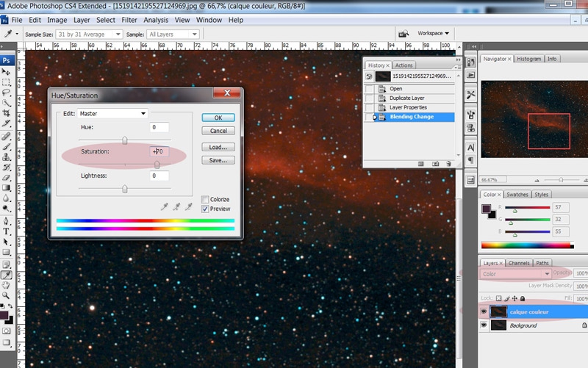Select the Path Selection arrow tool
The width and height of the screenshot is (588, 368).
(x=6, y=242)
